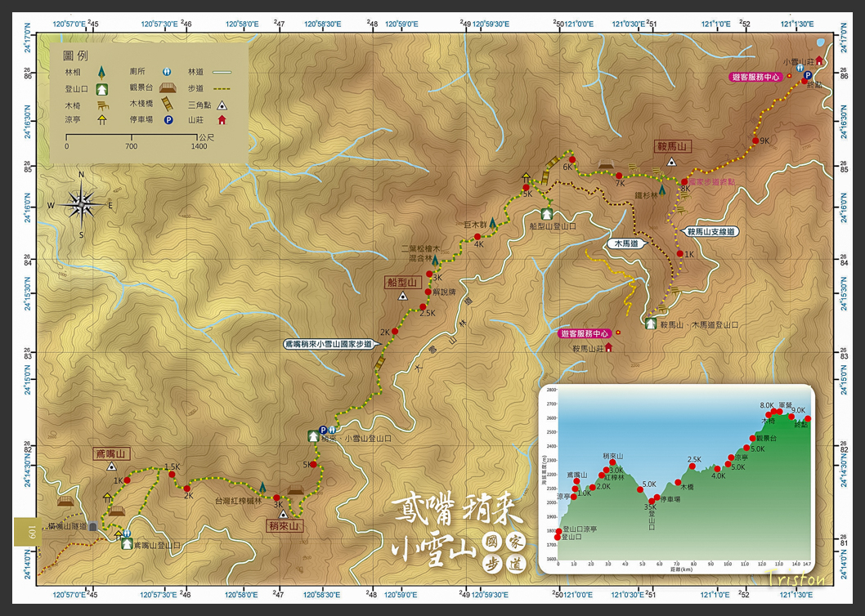Select the yellow pavilion icon in the legend
The width and height of the screenshot is (865, 616).
(x=102, y=119)
